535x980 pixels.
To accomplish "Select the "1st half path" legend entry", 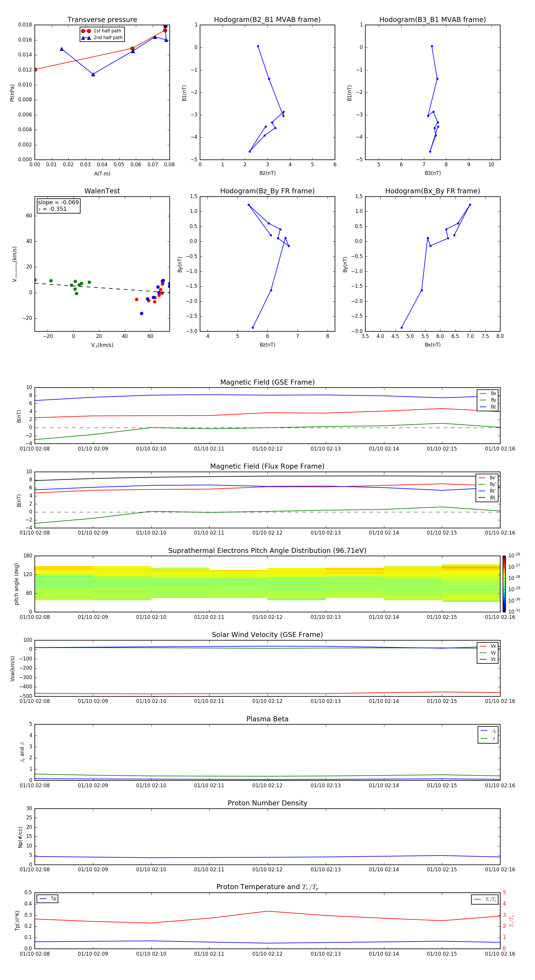I will point(102,31).
